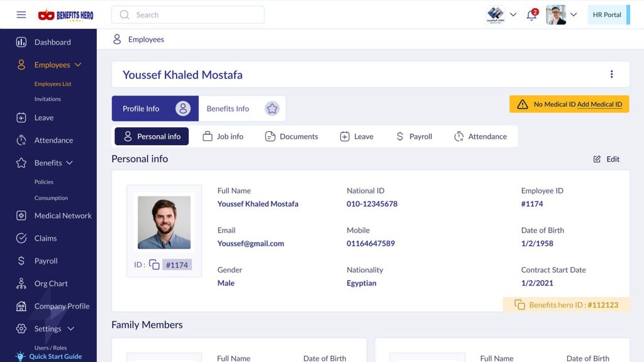Image resolution: width=644 pixels, height=362 pixels.
Task: Open the three-dot options menu
Action: (611, 74)
